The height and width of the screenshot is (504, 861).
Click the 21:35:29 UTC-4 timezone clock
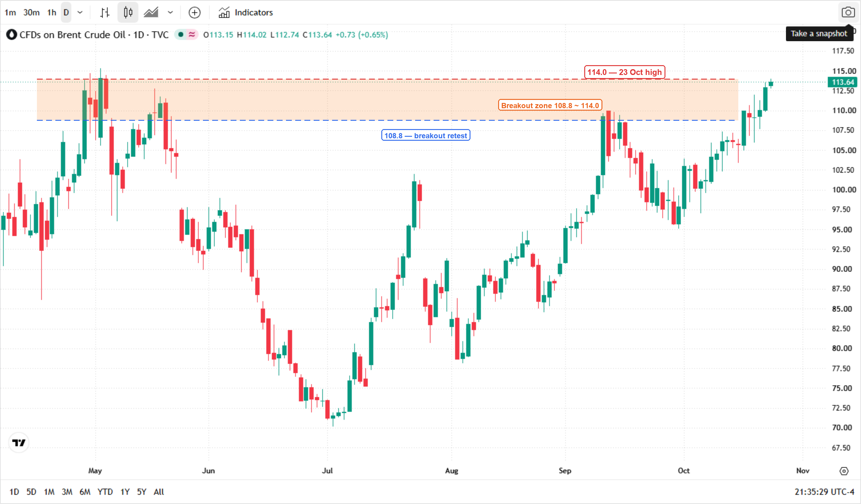(824, 492)
